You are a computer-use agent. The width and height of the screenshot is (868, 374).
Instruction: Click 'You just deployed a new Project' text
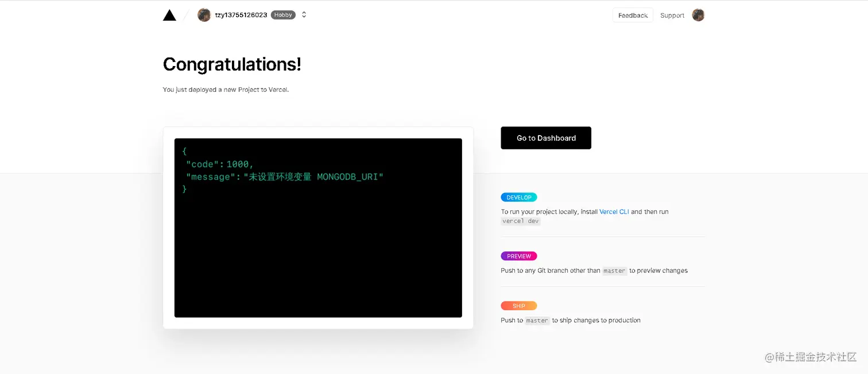(226, 90)
